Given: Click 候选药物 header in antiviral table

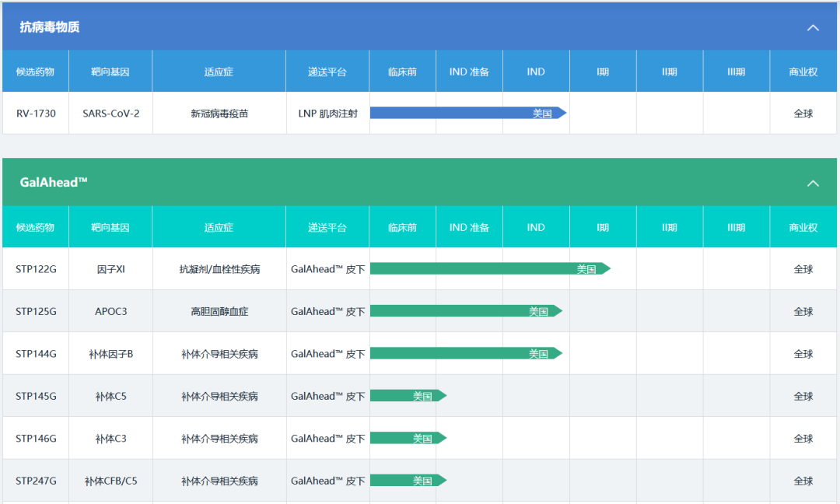Looking at the screenshot, I should pyautogui.click(x=35, y=72).
